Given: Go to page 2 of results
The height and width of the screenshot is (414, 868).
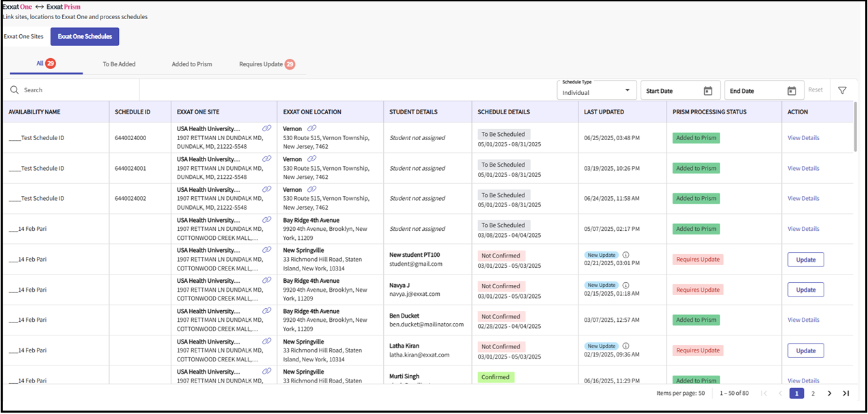Looking at the screenshot, I should click(813, 394).
